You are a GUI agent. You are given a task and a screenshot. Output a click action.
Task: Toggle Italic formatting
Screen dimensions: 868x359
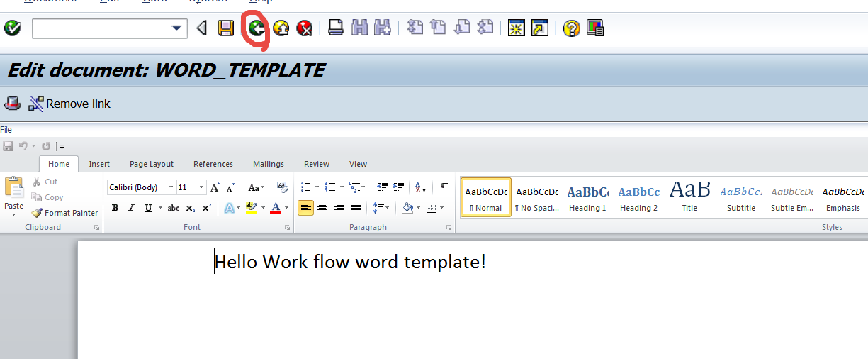tap(132, 208)
